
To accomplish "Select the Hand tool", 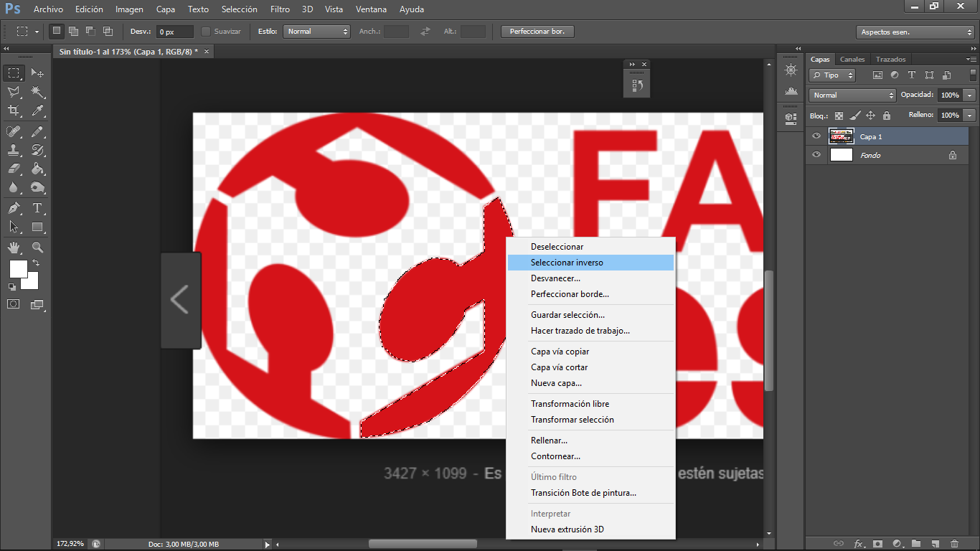I will (14, 248).
